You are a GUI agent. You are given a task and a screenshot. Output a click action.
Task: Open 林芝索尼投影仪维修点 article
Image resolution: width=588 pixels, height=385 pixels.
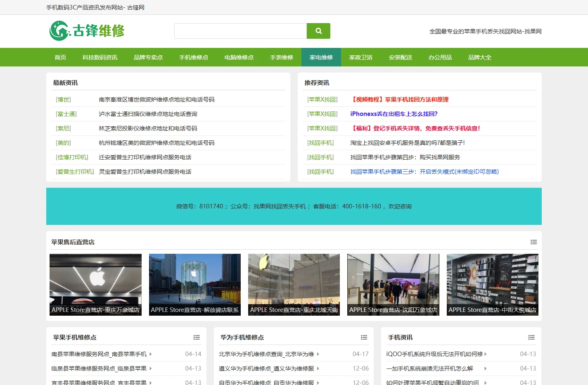[148, 128]
